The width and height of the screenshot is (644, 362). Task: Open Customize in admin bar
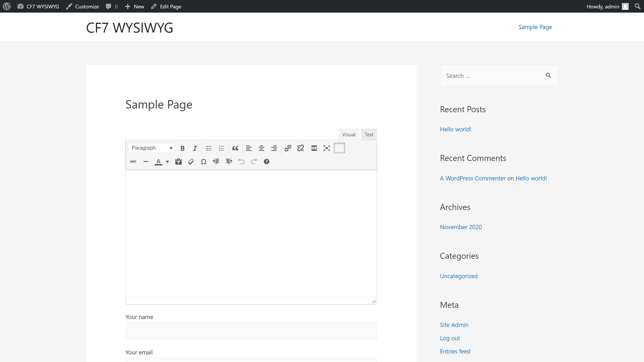point(83,6)
